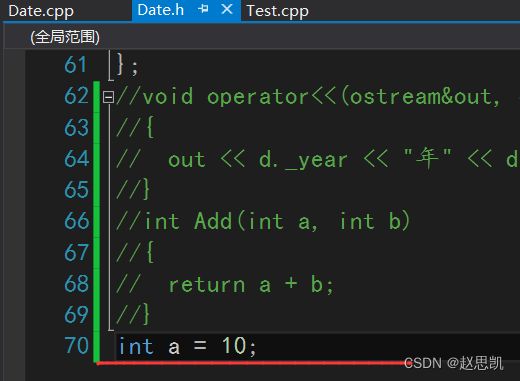Close the Date.h tab
520x381 pixels.
(x=227, y=9)
